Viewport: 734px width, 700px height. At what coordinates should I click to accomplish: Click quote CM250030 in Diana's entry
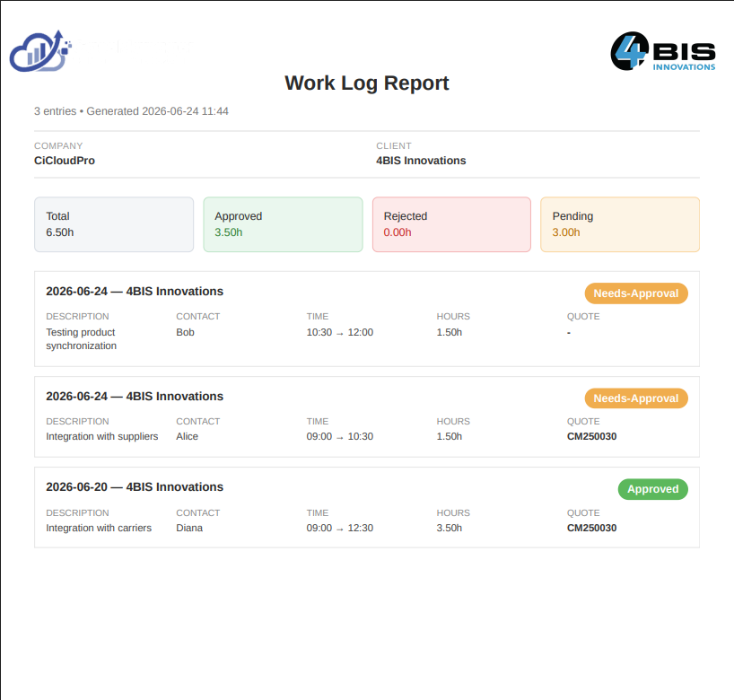tap(591, 528)
